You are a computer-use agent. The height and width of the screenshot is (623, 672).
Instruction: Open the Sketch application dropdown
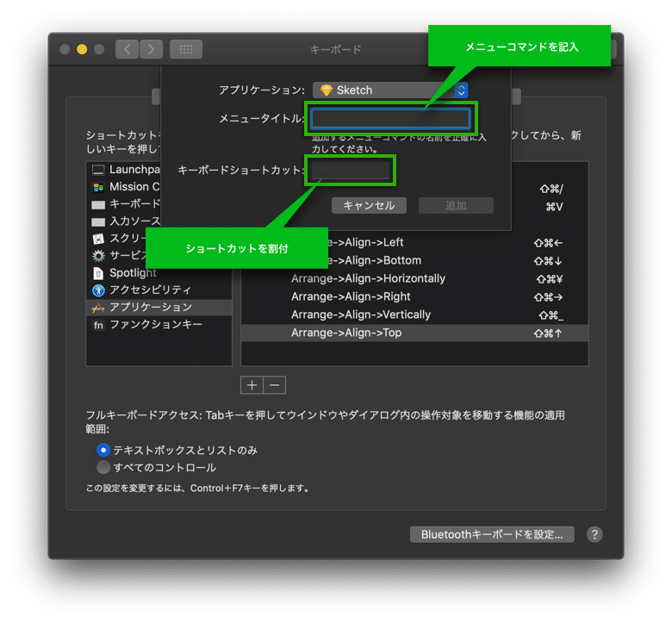click(390, 90)
